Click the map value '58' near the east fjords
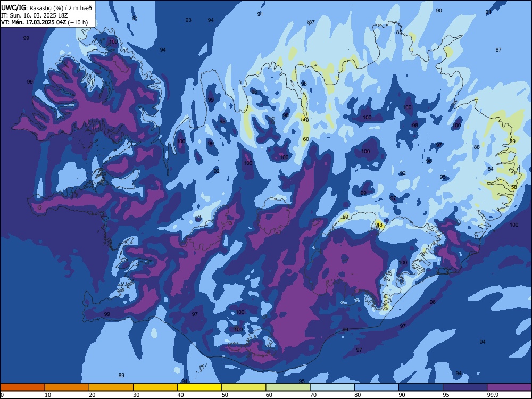 tap(514, 187)
